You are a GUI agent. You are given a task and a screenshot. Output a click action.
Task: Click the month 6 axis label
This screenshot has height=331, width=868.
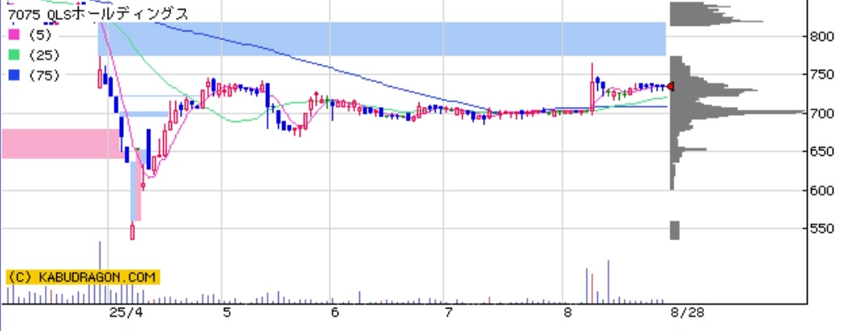(335, 313)
